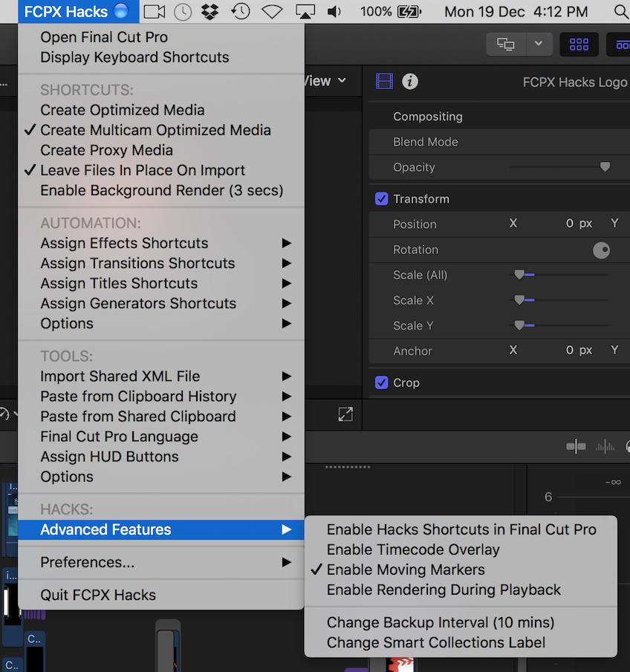This screenshot has height=672, width=630.
Task: Choose Enable Timecode Overlay
Action: coord(413,549)
